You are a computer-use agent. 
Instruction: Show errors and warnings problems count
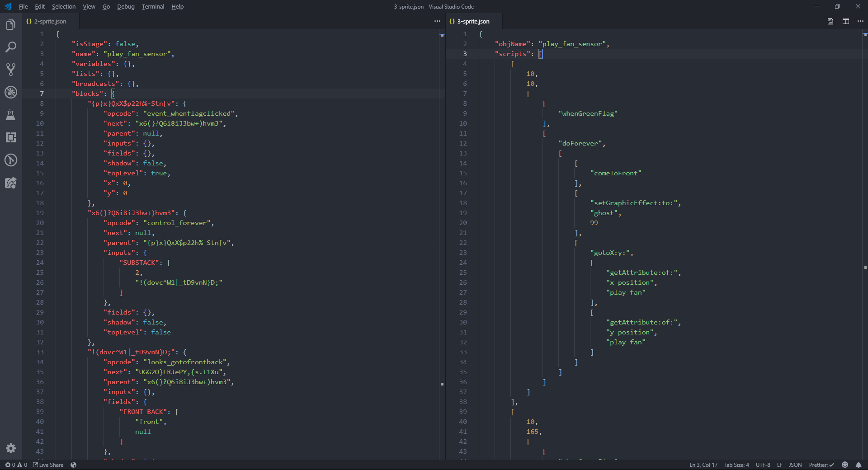[x=16, y=465]
